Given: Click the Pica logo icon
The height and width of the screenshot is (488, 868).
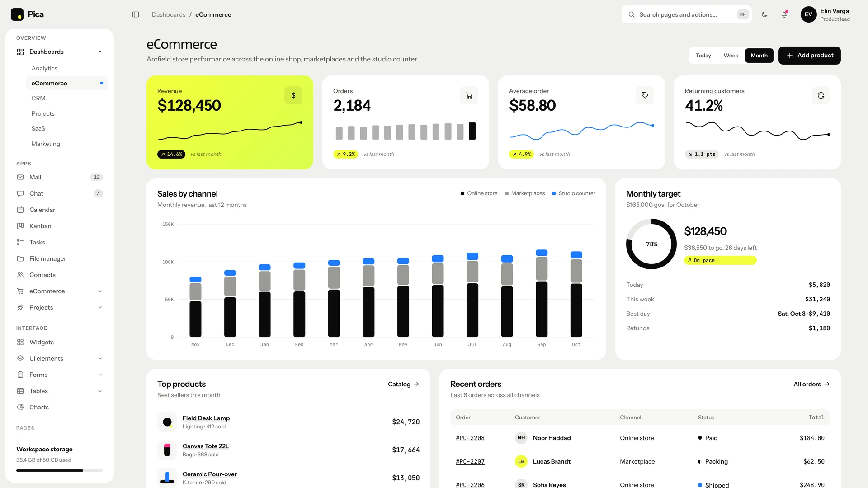Looking at the screenshot, I should pos(17,14).
